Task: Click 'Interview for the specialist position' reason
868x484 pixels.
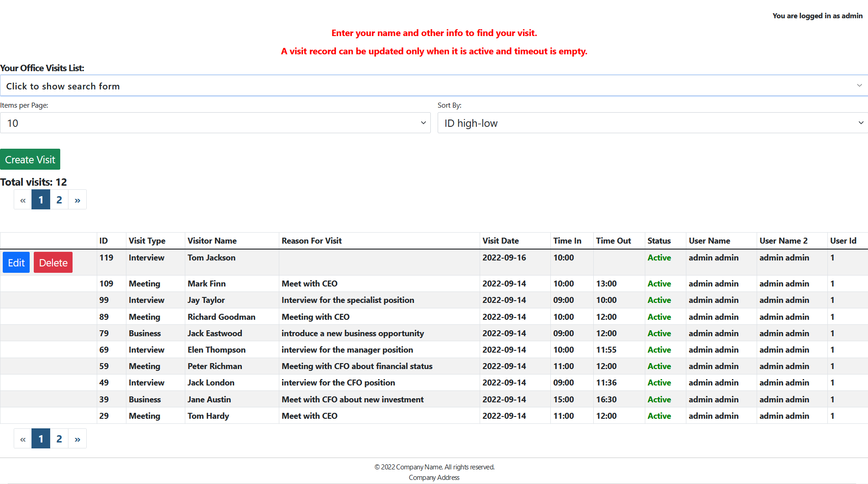Action: coord(348,300)
